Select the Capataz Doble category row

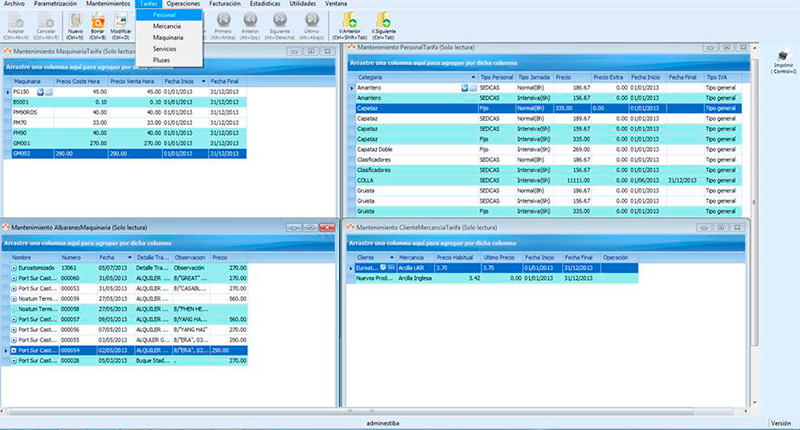pos(545,149)
